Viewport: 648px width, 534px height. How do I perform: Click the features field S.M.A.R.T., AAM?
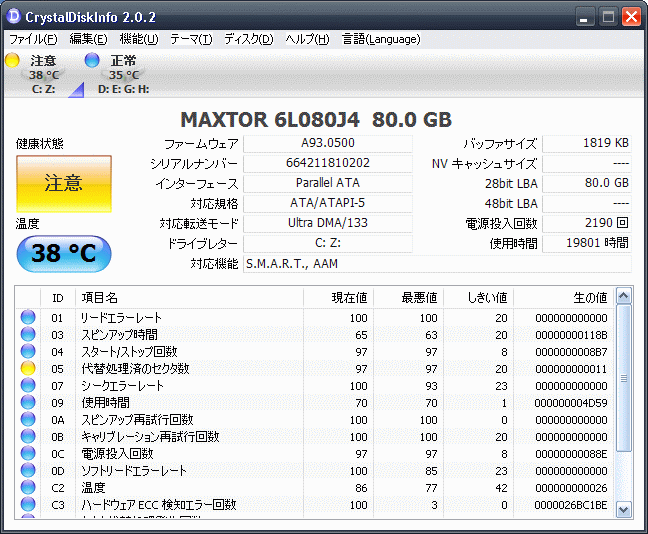(x=437, y=264)
